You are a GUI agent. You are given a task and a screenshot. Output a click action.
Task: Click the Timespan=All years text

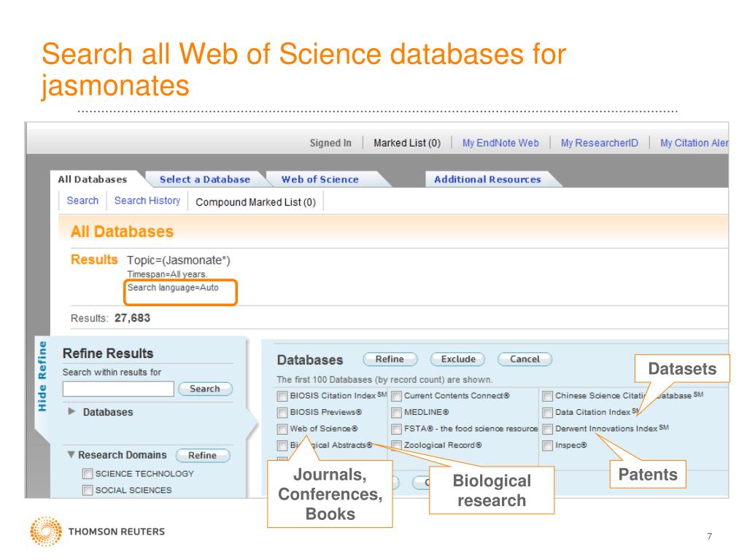click(x=167, y=274)
